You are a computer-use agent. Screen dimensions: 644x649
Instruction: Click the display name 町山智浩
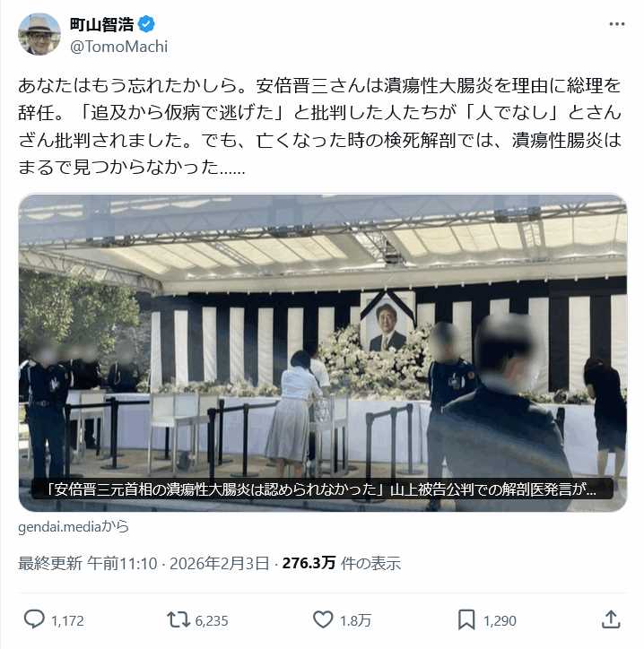coord(102,24)
